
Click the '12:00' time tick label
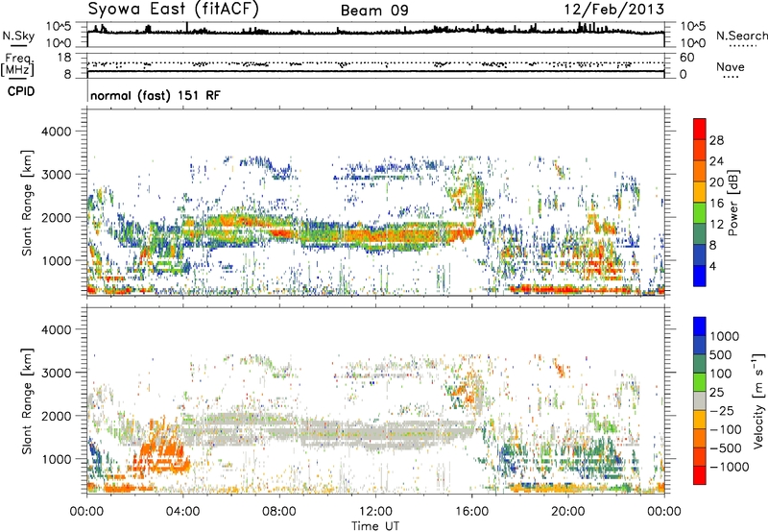[375, 512]
